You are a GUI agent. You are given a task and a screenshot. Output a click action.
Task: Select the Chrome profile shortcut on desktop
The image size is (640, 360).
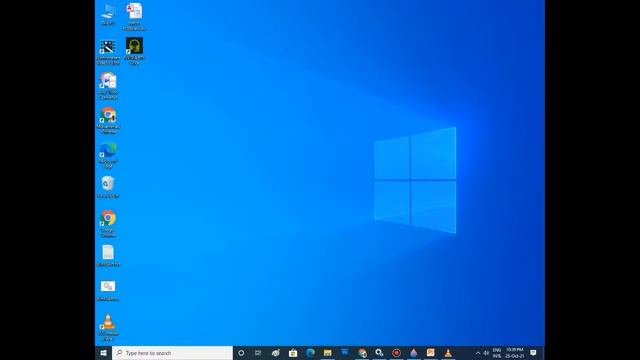(x=108, y=121)
